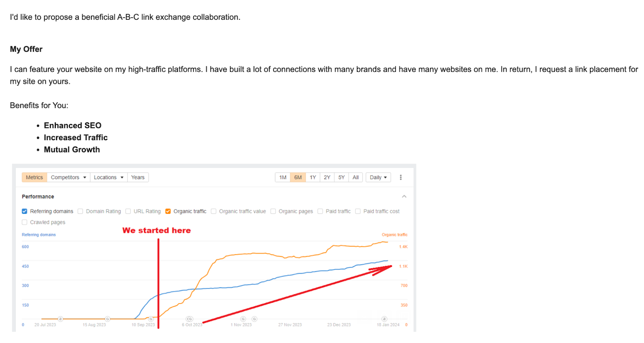Click the 300 left axis value
644x343 pixels.
(25, 286)
